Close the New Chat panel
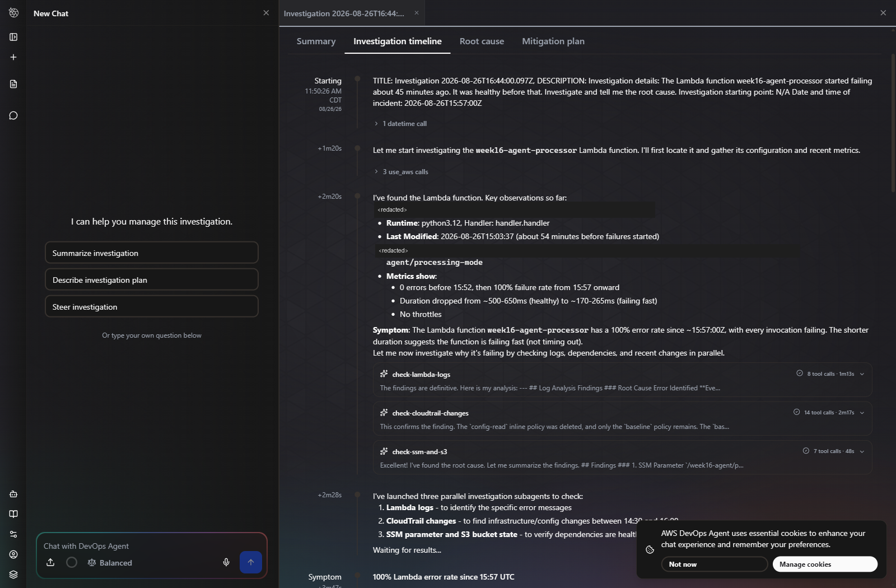This screenshot has width=896, height=588. [266, 13]
